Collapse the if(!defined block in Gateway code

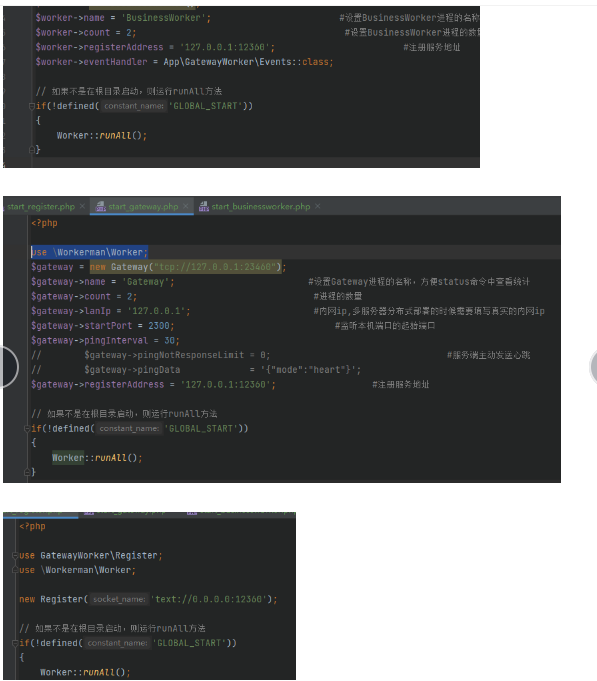[27, 429]
